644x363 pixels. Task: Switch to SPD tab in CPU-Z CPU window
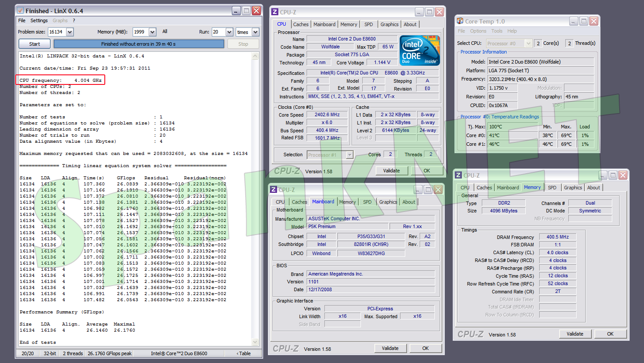[x=369, y=24]
